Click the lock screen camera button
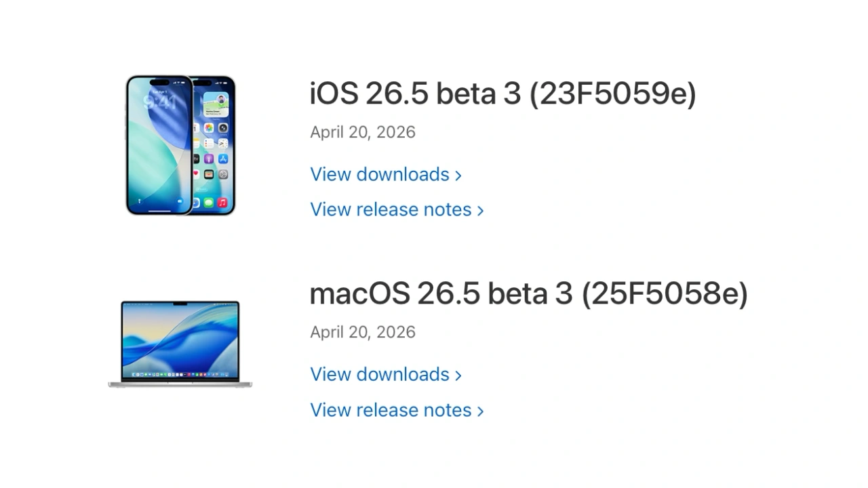Image resolution: width=868 pixels, height=488 pixels. pos(180,201)
